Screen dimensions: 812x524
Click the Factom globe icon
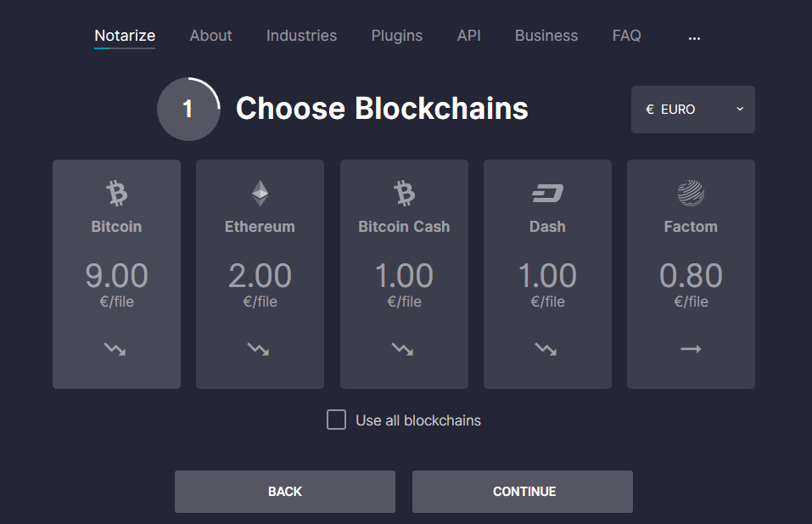[691, 194]
